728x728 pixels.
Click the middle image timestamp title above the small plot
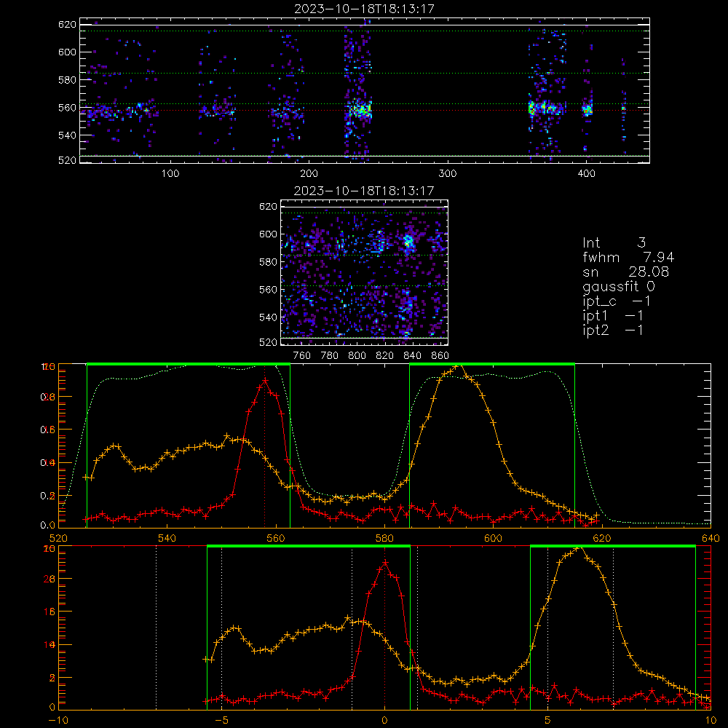point(364,190)
